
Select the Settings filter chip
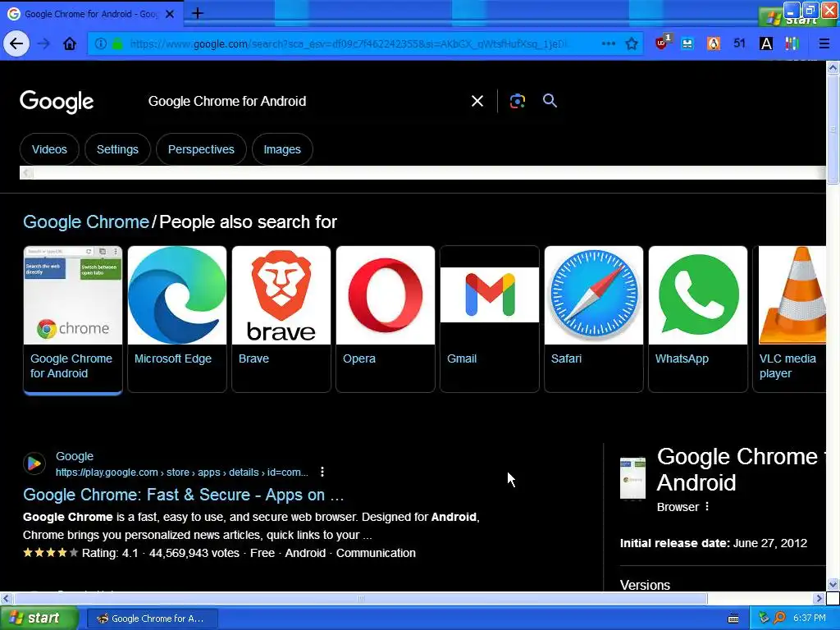coord(117,149)
